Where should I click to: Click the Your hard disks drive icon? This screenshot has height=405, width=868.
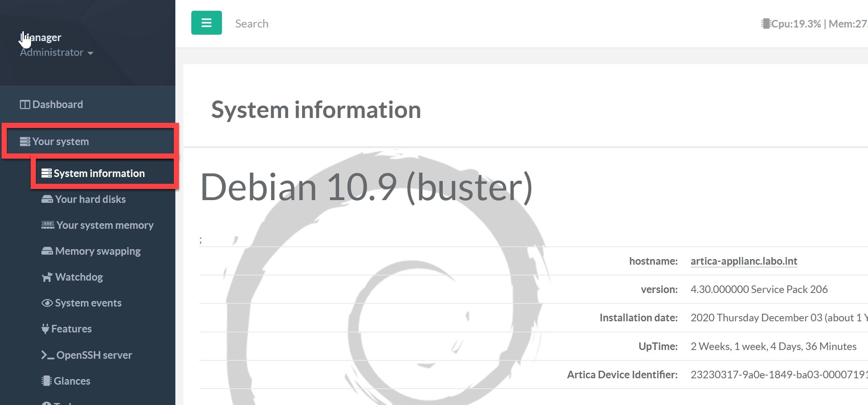47,199
